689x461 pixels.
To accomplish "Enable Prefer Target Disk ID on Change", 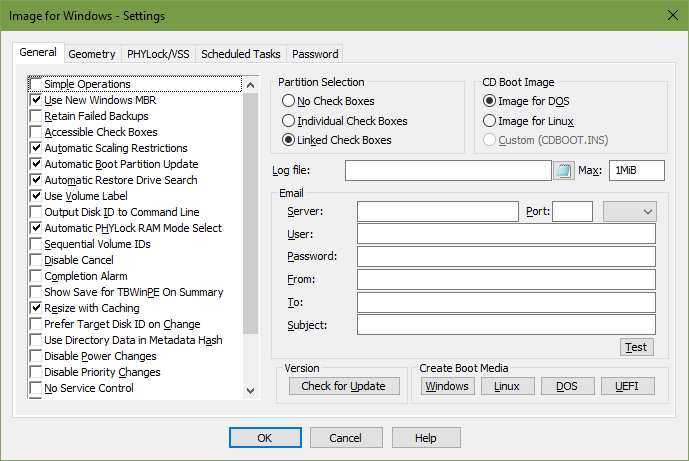I will pos(36,324).
